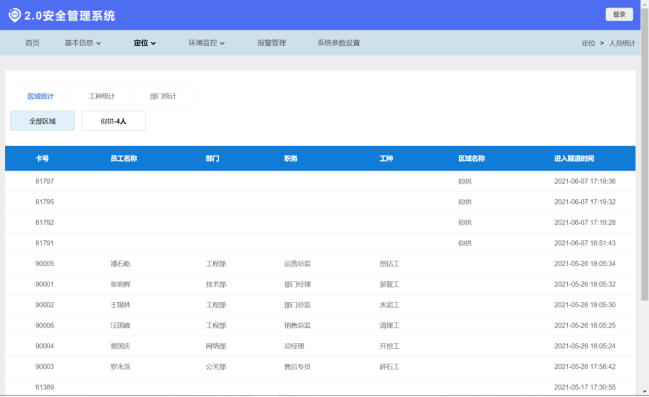This screenshot has height=397, width=649.
Task: Click the 开挖工 job type cell
Action: pyautogui.click(x=389, y=346)
